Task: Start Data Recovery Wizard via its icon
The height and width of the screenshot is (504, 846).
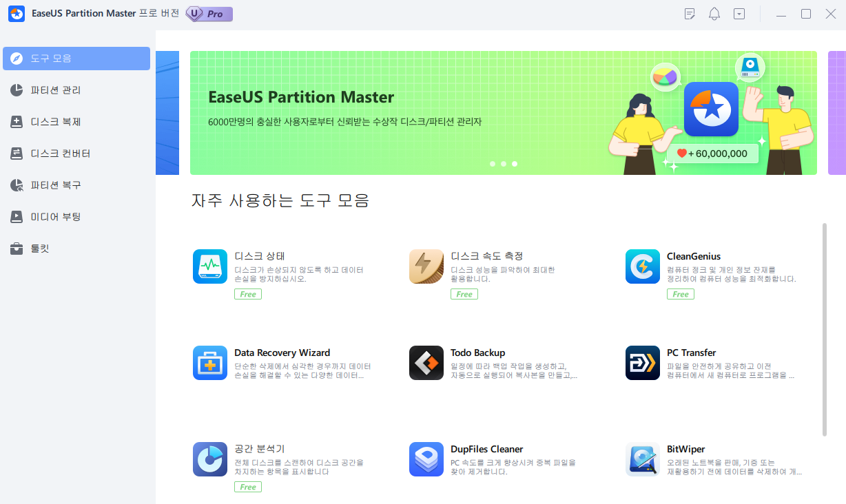Action: [209, 363]
